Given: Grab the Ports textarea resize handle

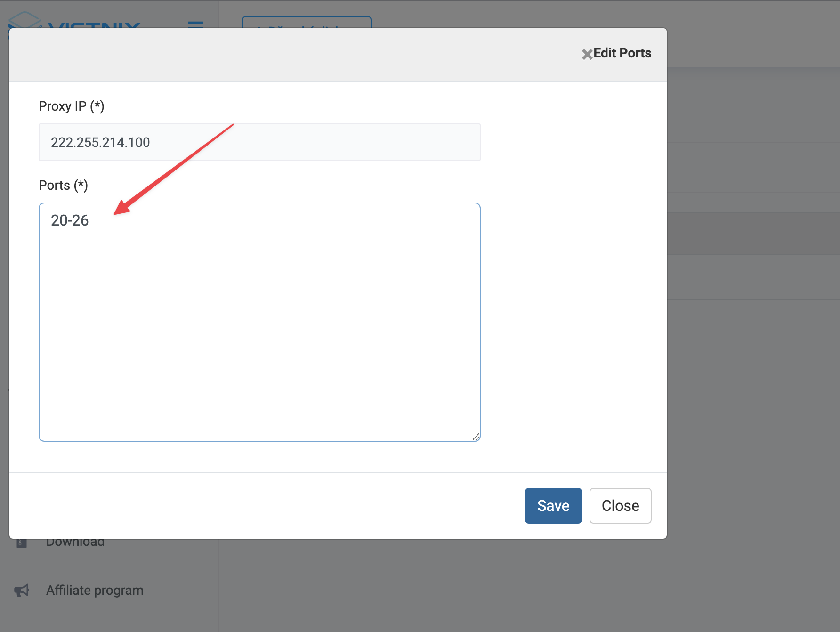Looking at the screenshot, I should coord(476,437).
